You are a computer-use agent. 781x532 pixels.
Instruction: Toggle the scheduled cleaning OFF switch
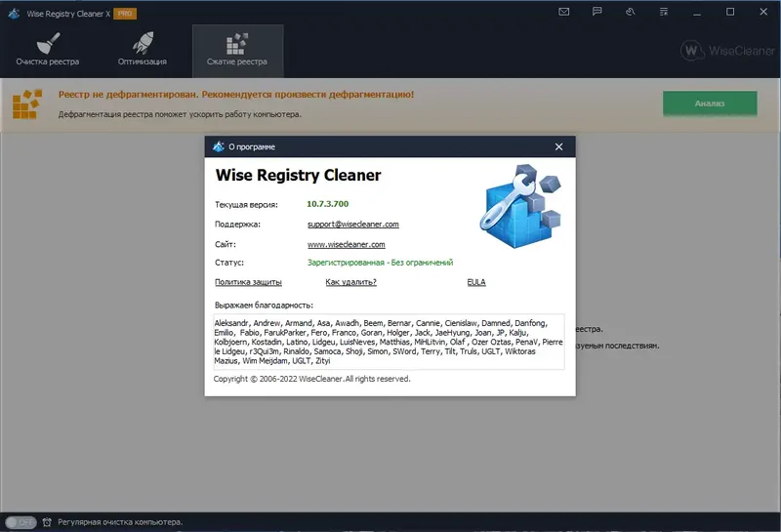click(21, 522)
